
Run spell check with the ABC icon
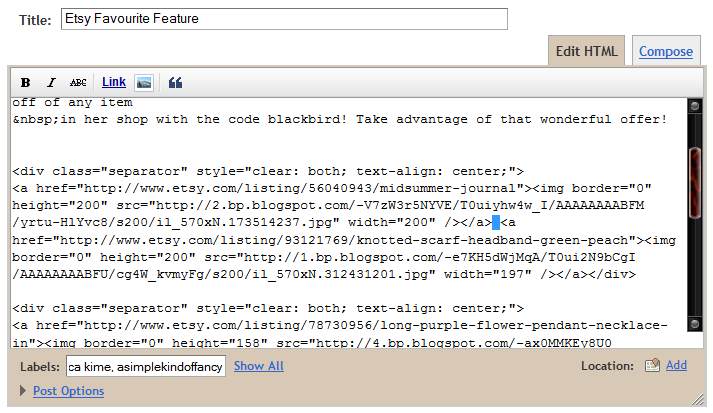click(x=78, y=82)
